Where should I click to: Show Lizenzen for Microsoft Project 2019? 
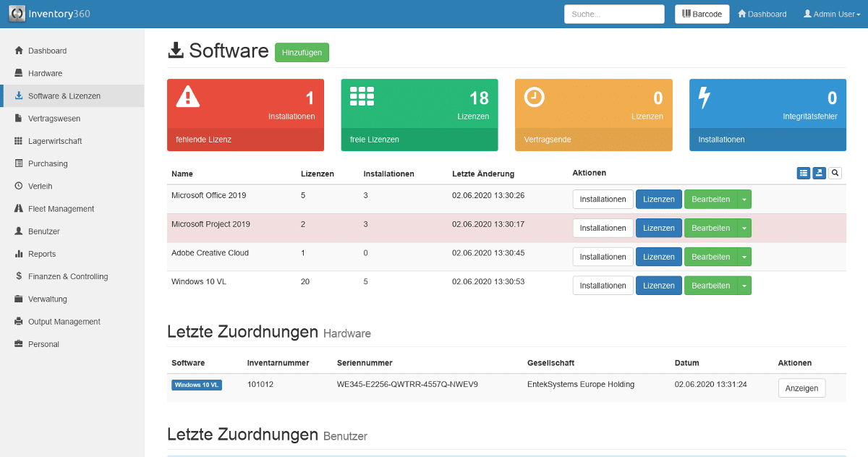658,228
